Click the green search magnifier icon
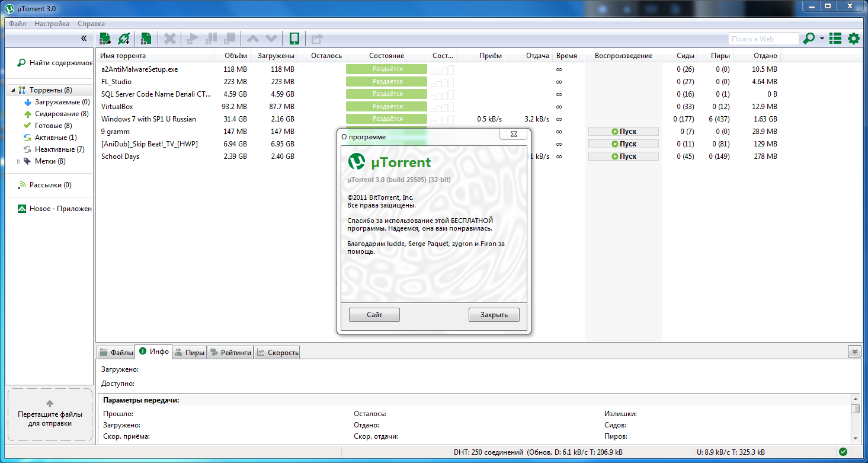This screenshot has height=463, width=868. [809, 39]
